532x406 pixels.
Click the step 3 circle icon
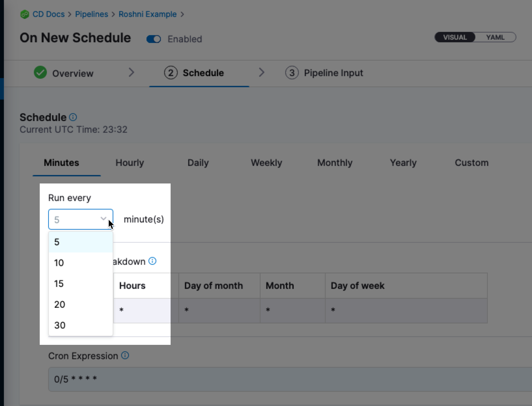292,73
